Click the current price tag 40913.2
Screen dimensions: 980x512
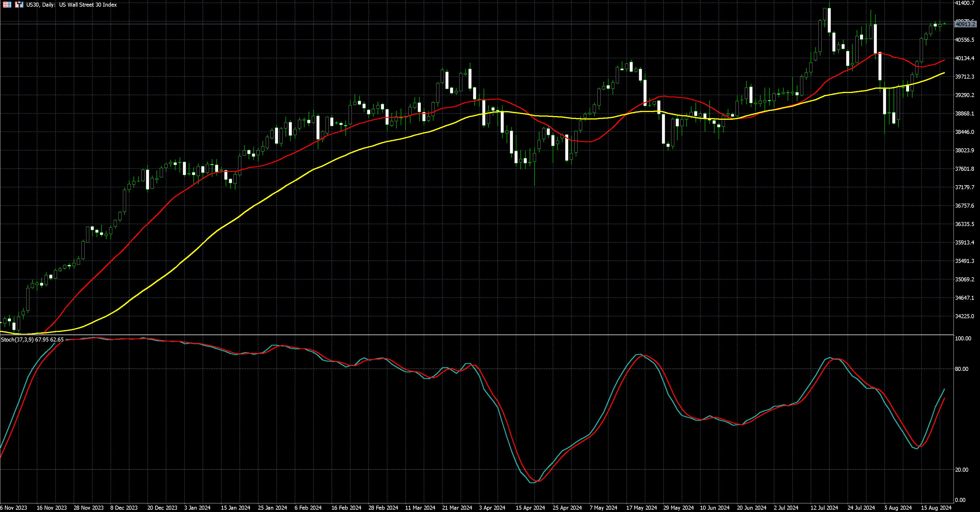[965, 24]
